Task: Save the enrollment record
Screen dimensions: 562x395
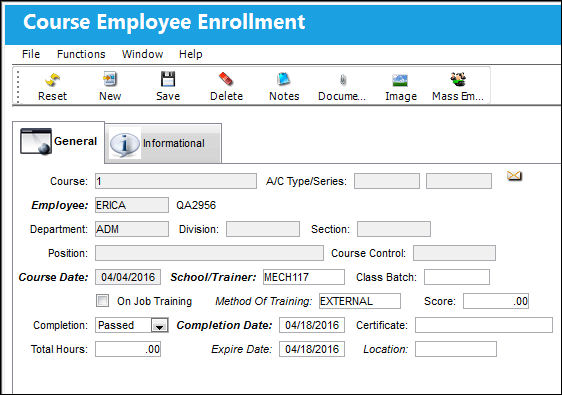Action: point(168,79)
